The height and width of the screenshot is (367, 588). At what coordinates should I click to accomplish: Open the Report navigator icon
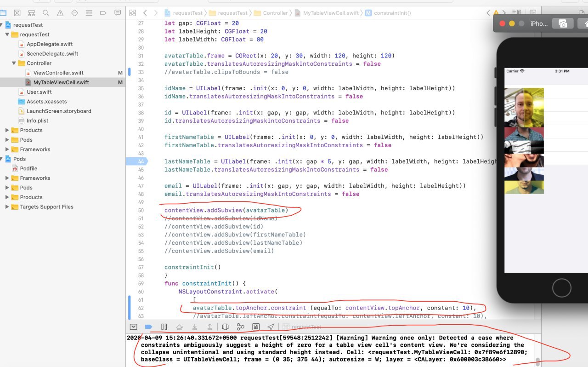[x=118, y=13]
